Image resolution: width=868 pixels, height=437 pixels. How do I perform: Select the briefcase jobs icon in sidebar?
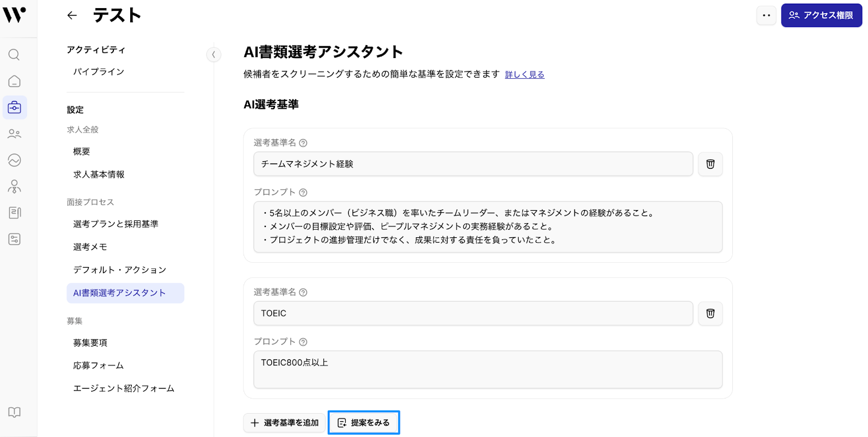click(15, 107)
